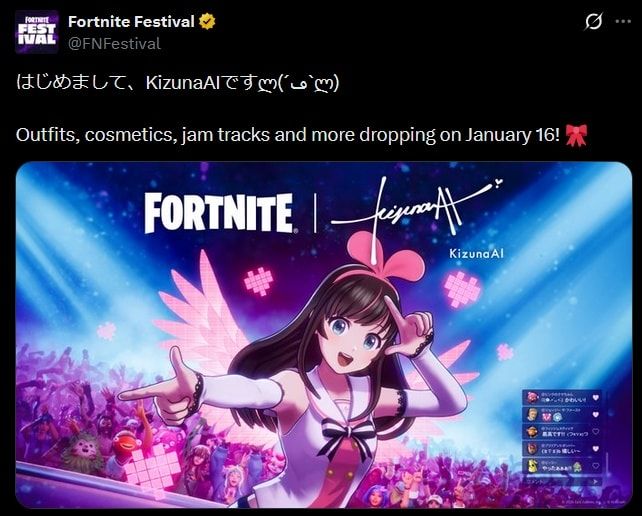This screenshot has height=516, width=642.
Task: Toggle the empty heart on third chat comment
Action: click(596, 431)
